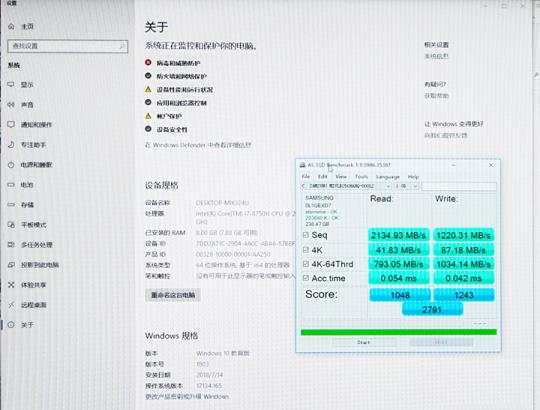The width and height of the screenshot is (540, 410).
Task: Open Projecting to this PC (投影到此电脑) icon
Action: (x=11, y=265)
